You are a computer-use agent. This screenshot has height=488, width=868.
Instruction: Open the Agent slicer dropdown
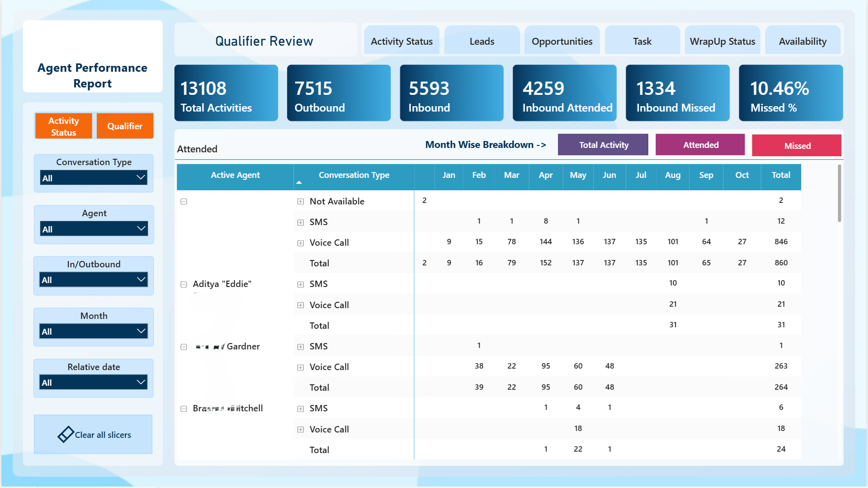pos(94,229)
